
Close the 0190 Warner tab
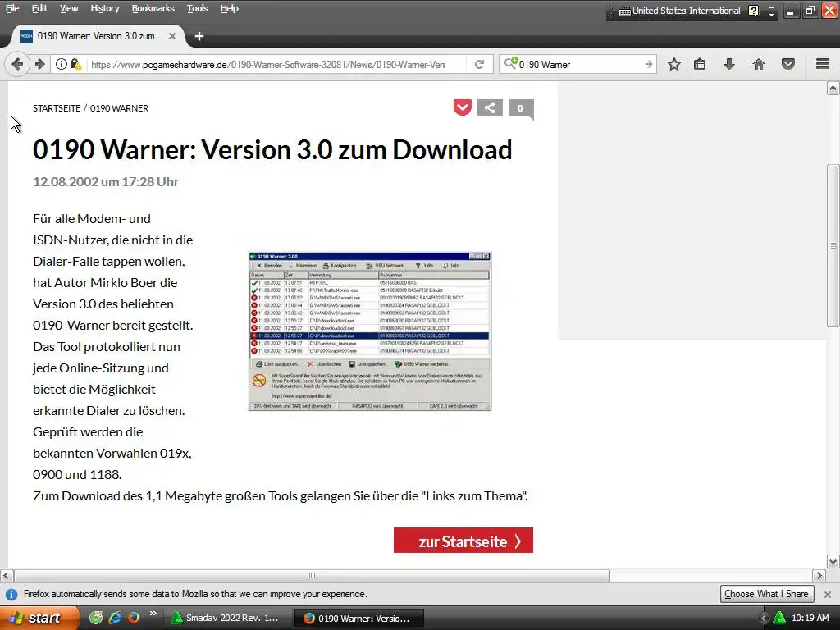click(172, 36)
